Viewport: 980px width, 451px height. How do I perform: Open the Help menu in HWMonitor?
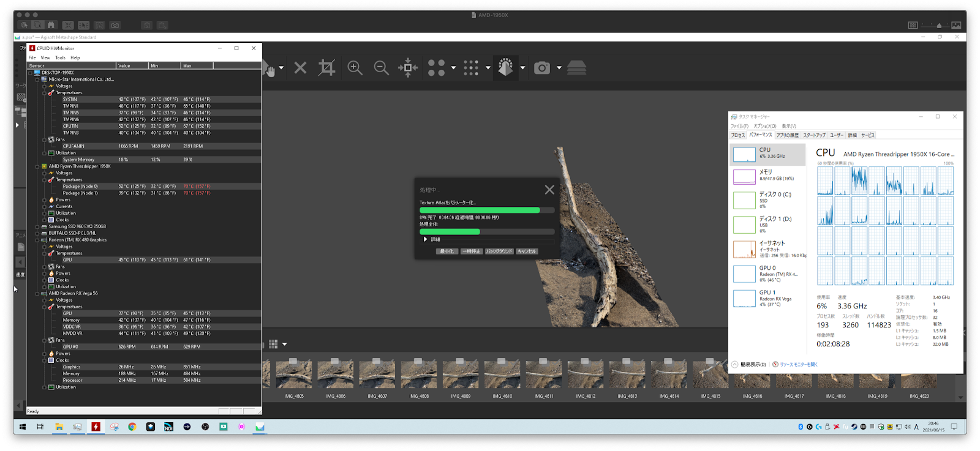point(75,58)
